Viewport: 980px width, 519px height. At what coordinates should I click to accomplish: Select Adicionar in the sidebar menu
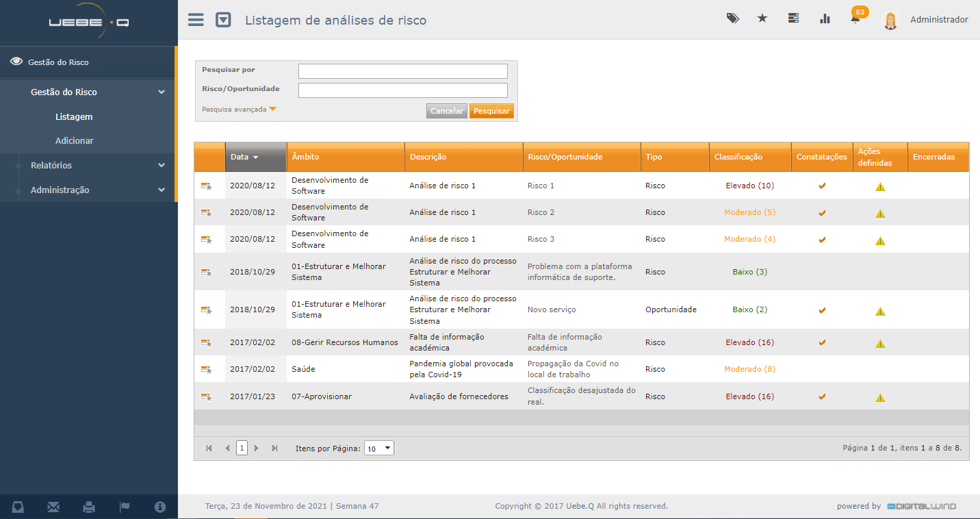[x=75, y=141]
